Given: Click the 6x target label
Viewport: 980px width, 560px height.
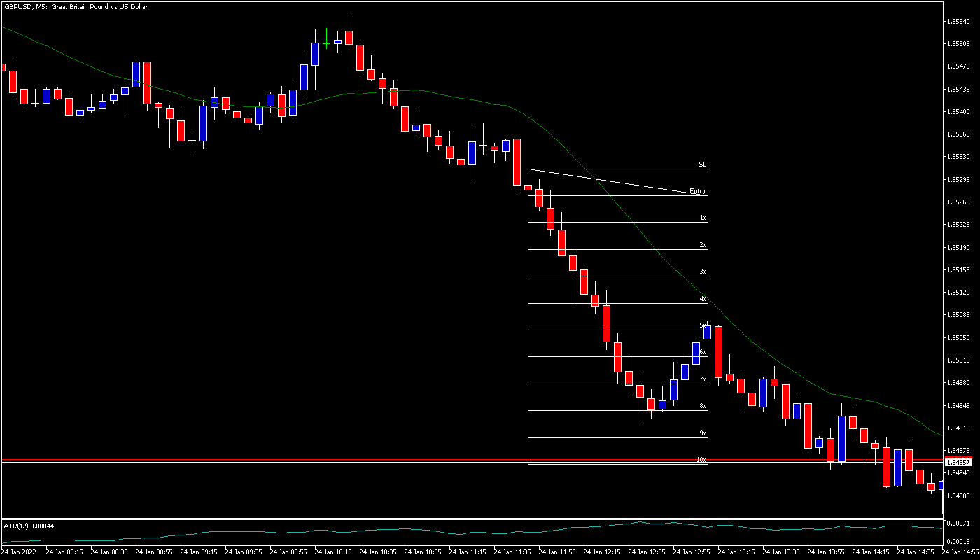Looking at the screenshot, I should point(703,352).
